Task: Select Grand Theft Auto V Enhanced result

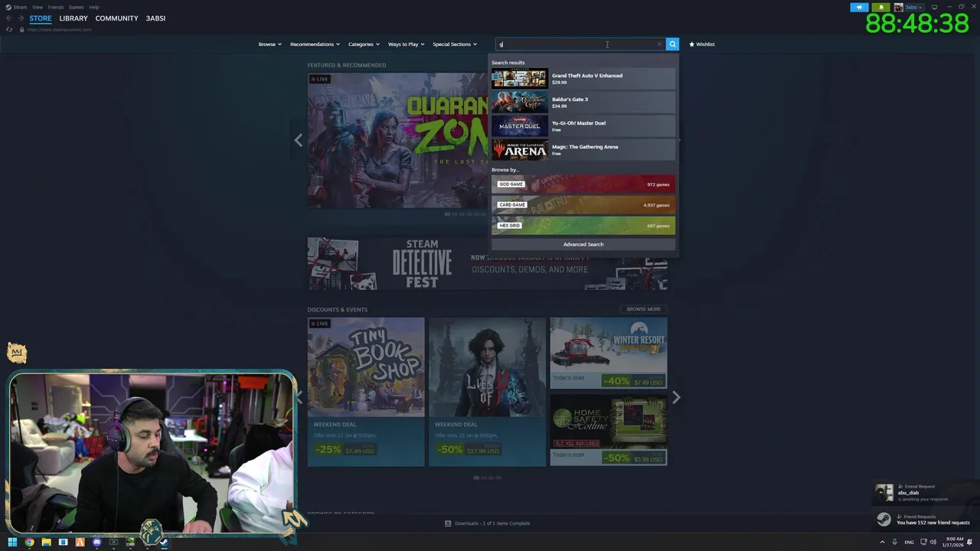Action: click(x=583, y=78)
